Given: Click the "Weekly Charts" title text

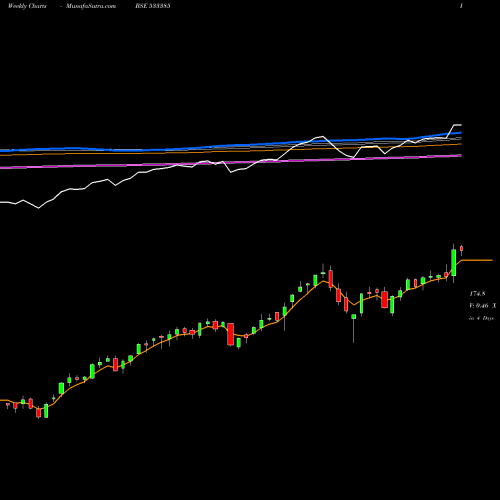Looking at the screenshot, I should 27,6.
